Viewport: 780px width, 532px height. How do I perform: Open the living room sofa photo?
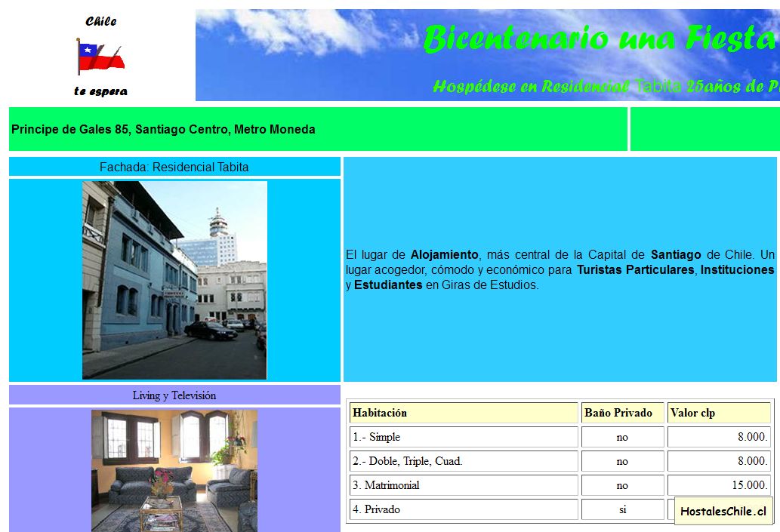tap(174, 470)
